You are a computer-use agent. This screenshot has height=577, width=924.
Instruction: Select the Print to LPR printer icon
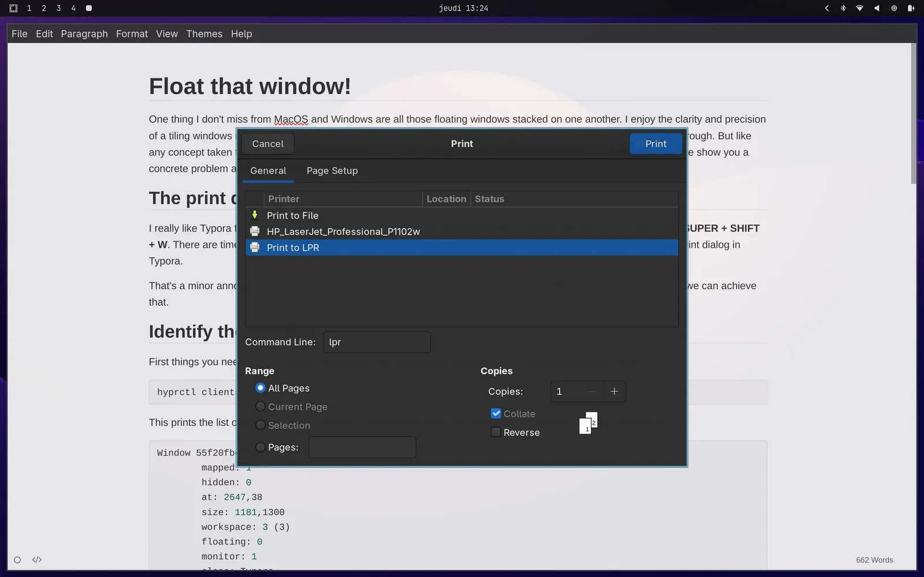click(255, 247)
